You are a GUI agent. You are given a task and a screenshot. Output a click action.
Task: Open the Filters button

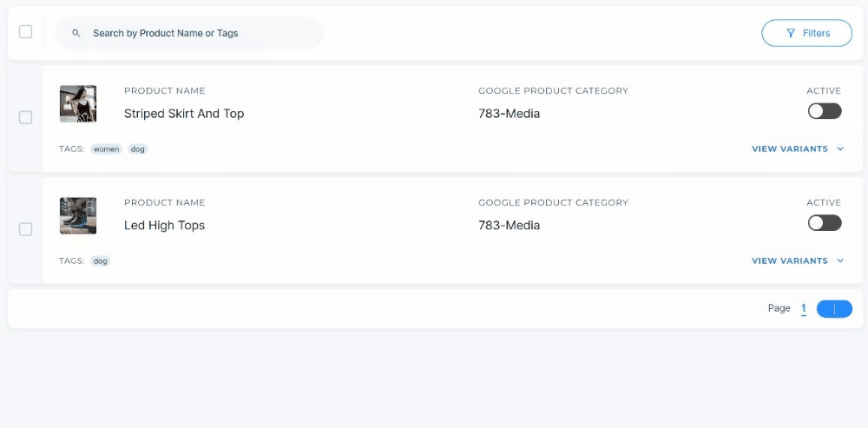(806, 33)
